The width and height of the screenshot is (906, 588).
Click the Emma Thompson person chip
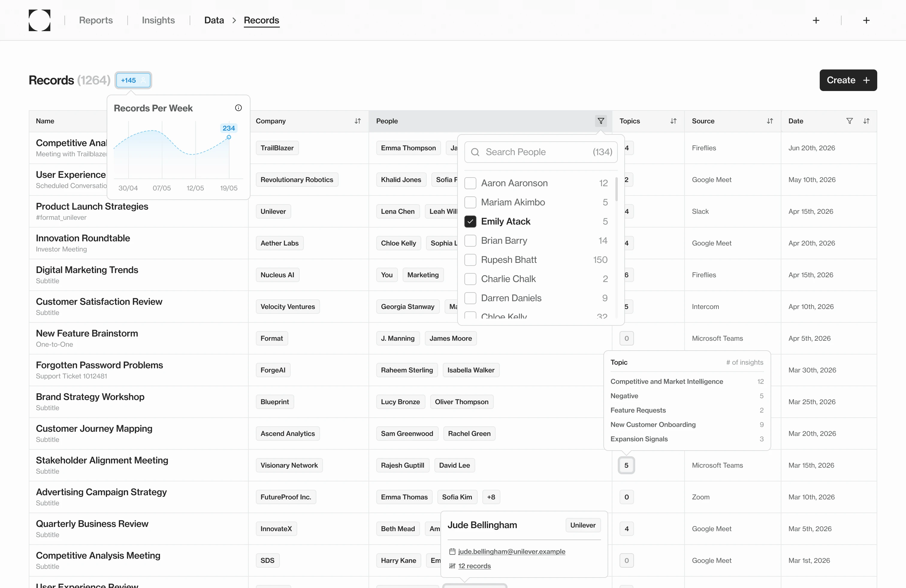pos(408,148)
